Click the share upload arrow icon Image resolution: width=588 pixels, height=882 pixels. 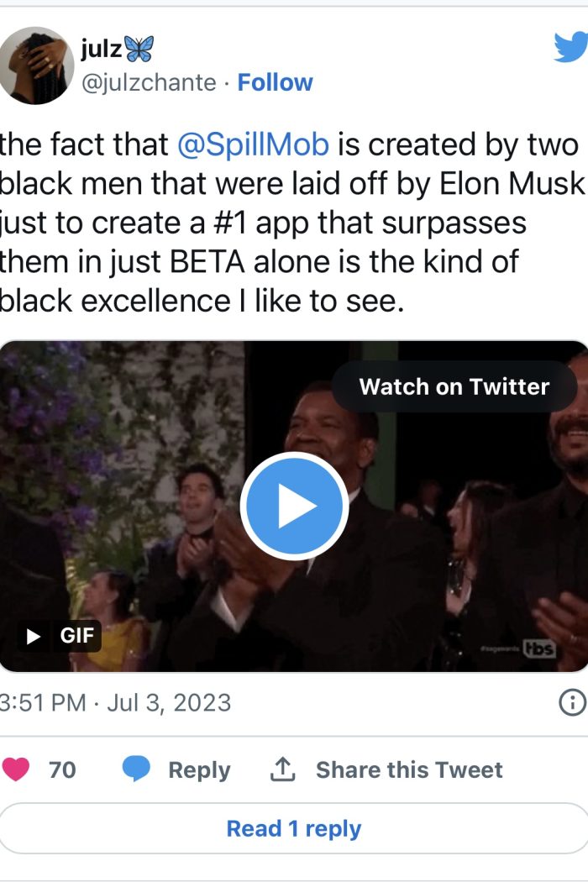tap(282, 769)
